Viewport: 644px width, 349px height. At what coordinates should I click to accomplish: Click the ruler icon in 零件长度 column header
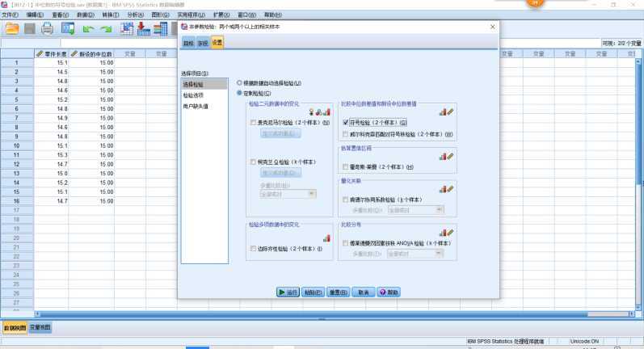40,54
